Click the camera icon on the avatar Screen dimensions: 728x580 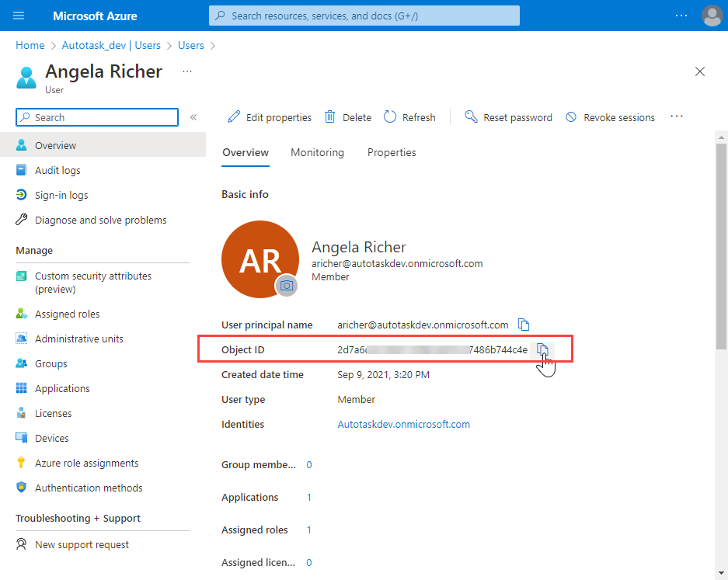pyautogui.click(x=287, y=286)
